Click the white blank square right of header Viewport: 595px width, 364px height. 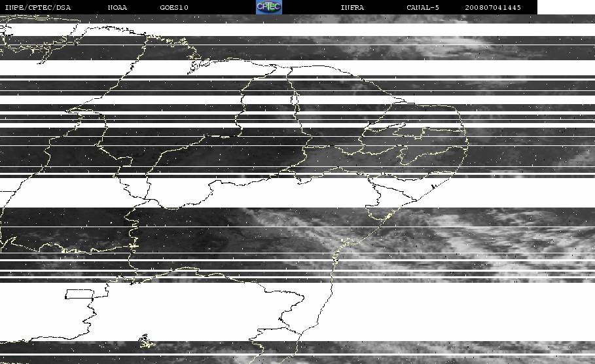pos(566,7)
